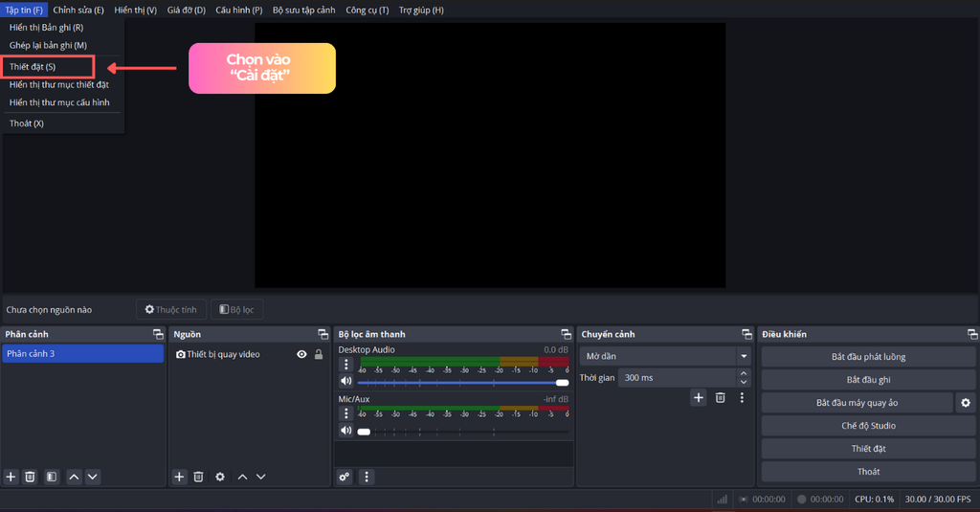Select the Phân cảnh 3 scene
This screenshot has height=512, width=980.
pyautogui.click(x=82, y=354)
